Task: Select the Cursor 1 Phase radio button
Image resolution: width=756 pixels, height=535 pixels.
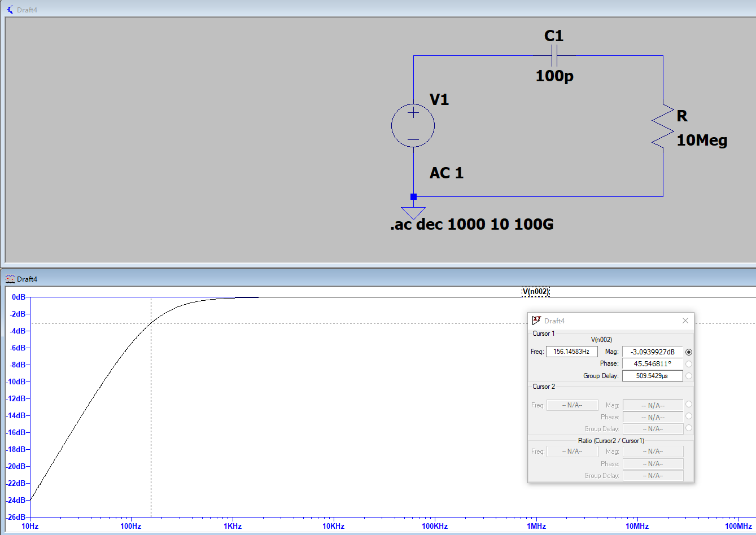Action: click(x=689, y=364)
